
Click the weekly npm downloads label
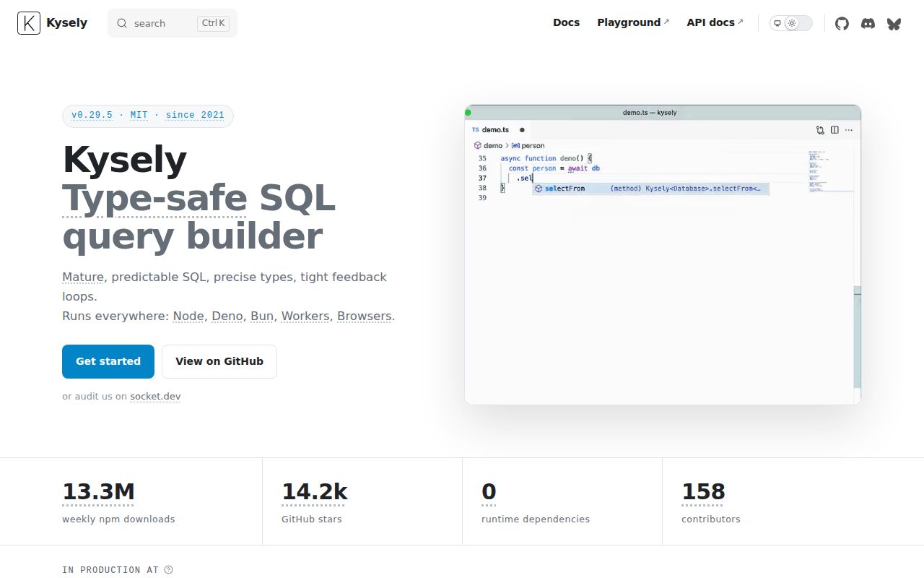[118, 519]
